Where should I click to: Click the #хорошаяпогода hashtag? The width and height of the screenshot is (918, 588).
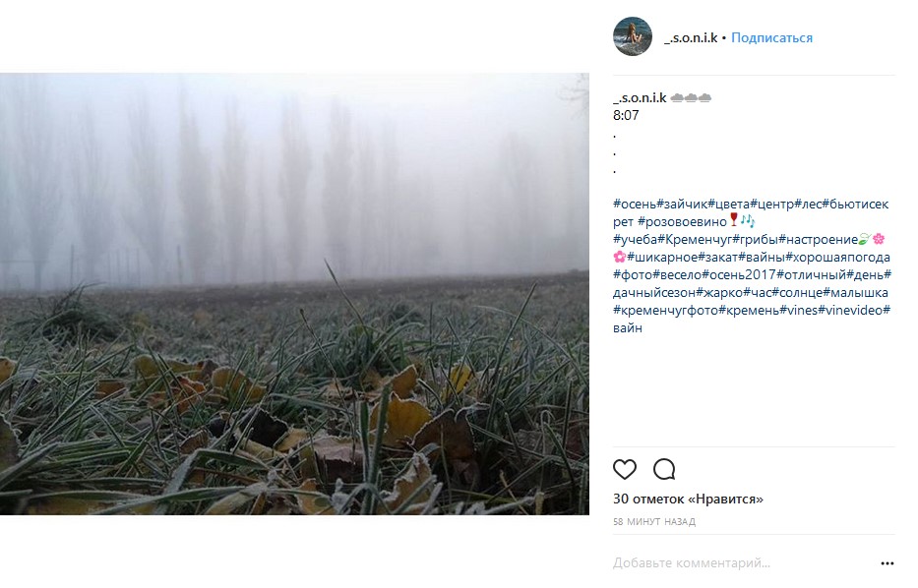click(x=838, y=258)
